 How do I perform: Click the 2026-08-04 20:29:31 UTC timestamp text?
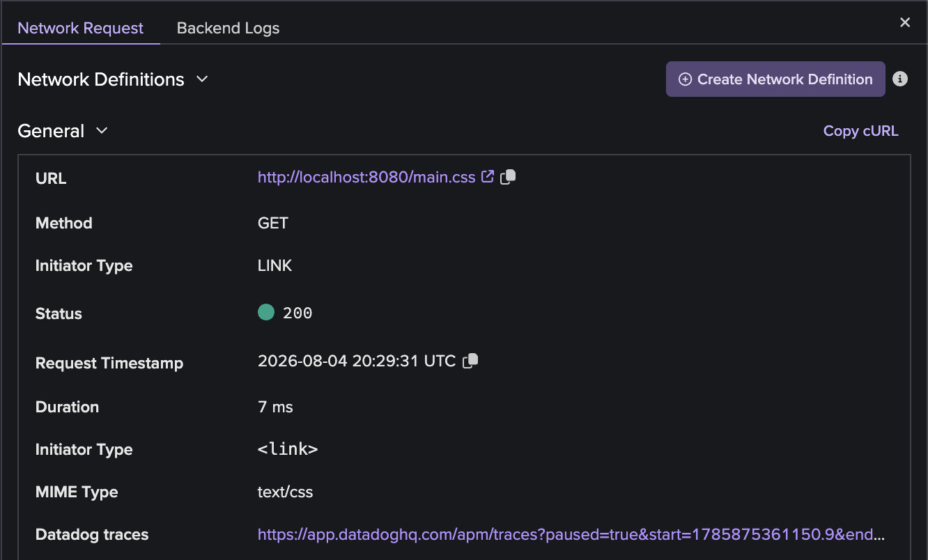pyautogui.click(x=357, y=361)
